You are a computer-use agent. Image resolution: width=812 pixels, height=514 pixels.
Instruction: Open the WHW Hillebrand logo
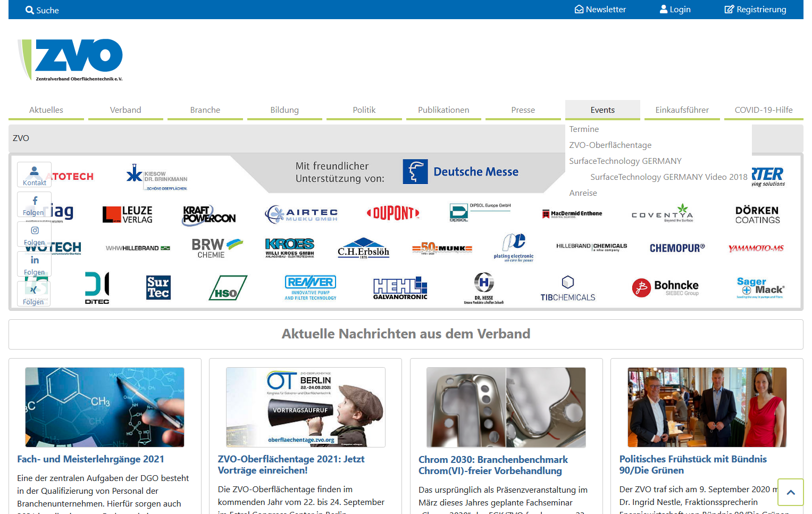pyautogui.click(x=138, y=248)
